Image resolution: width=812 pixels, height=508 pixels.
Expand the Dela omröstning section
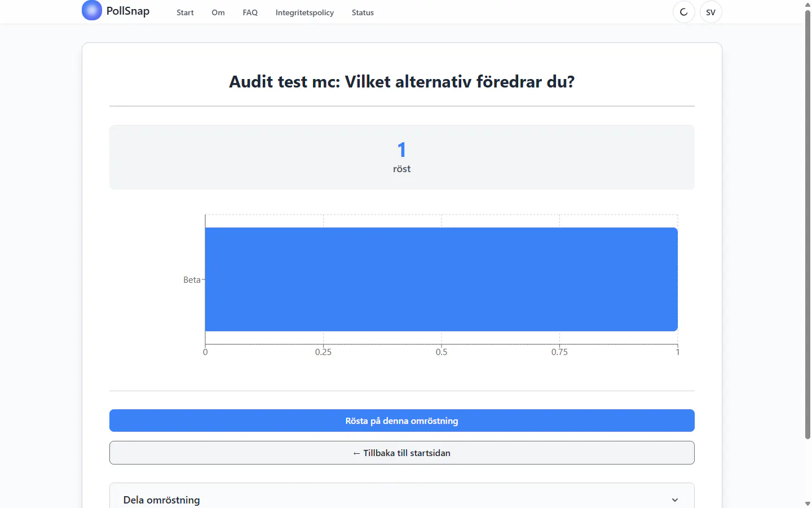coord(402,500)
